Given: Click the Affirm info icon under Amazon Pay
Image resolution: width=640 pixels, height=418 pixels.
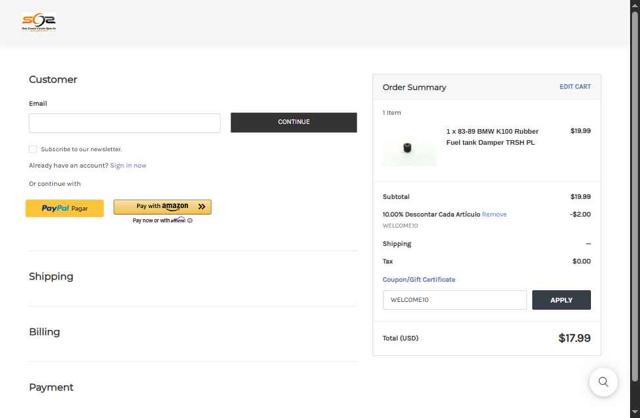Looking at the screenshot, I should 190,220.
